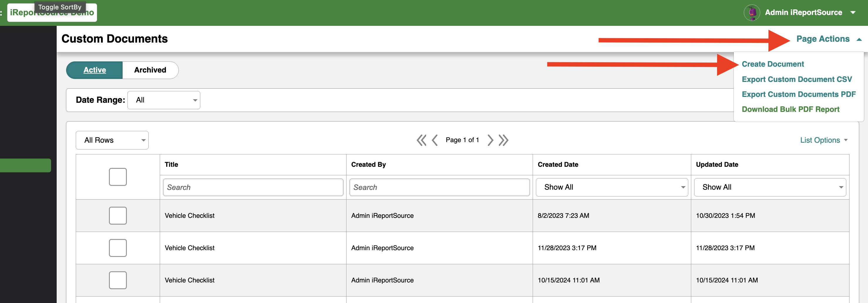Sort by the Updated Date column header

click(717, 164)
